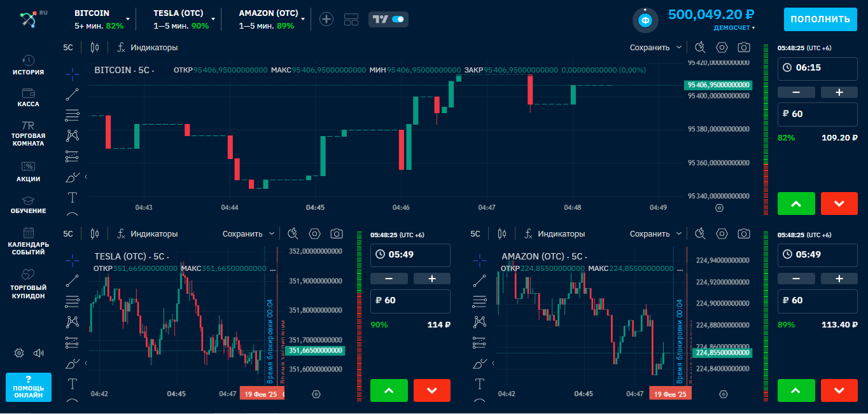The image size is (868, 414).
Task: Click the sound notification icon in the sidebar
Action: (39, 353)
